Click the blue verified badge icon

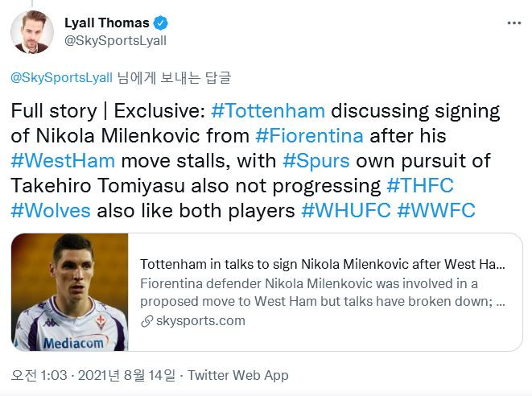pos(160,23)
